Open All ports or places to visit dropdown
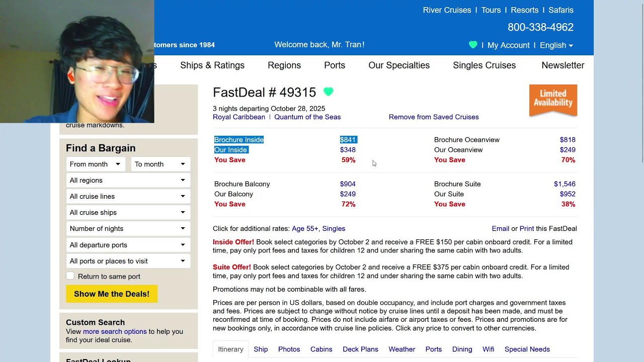This screenshot has height=362, width=644. (128, 261)
